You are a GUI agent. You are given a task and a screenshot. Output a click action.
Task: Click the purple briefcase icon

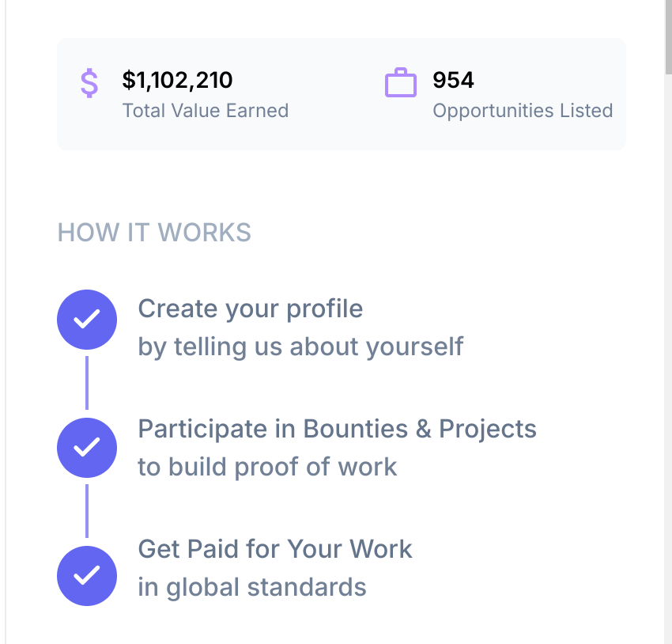point(401,82)
